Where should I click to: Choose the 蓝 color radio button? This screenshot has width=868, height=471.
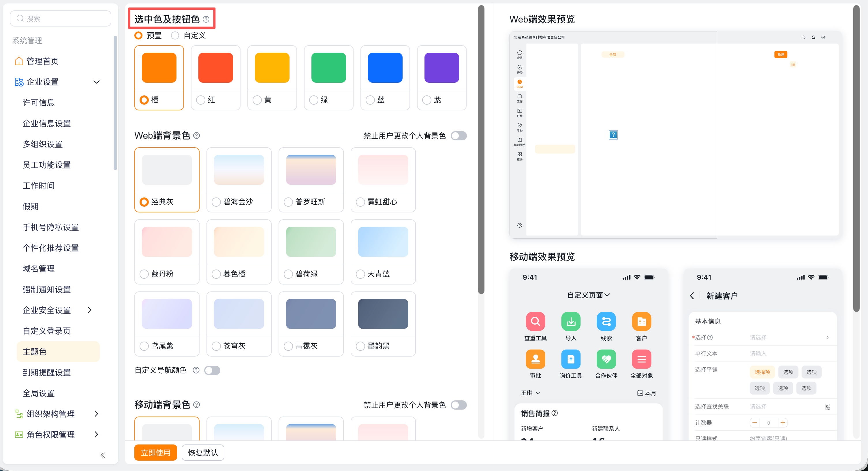tap(370, 100)
